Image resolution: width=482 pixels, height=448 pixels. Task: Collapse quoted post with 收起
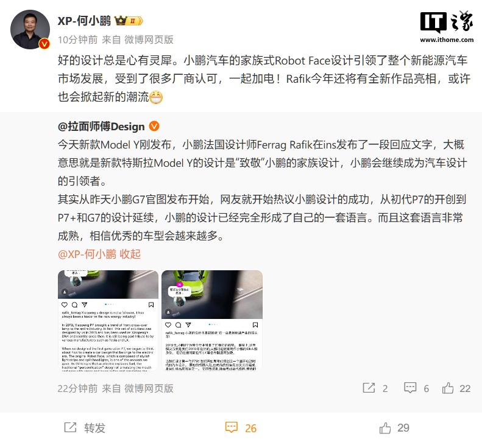(x=130, y=254)
